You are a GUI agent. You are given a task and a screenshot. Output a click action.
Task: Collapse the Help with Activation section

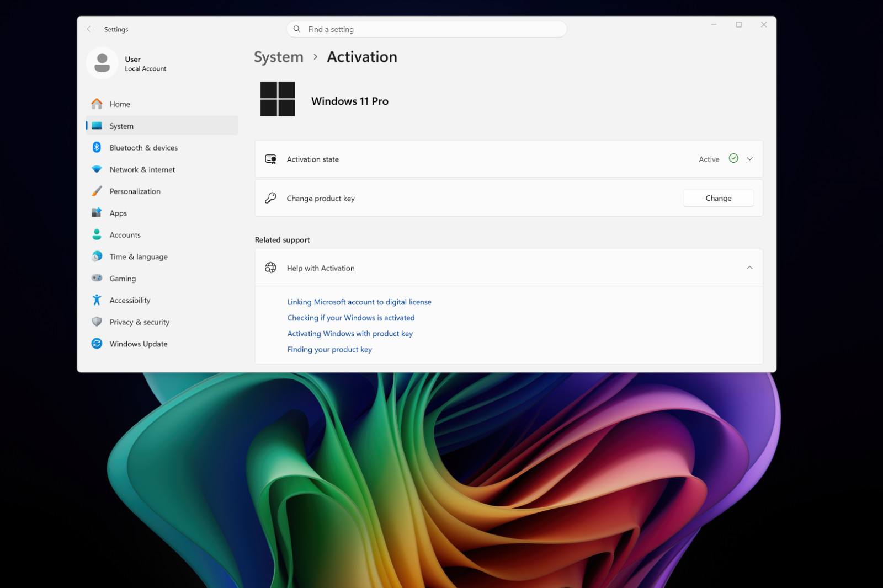[x=749, y=268]
